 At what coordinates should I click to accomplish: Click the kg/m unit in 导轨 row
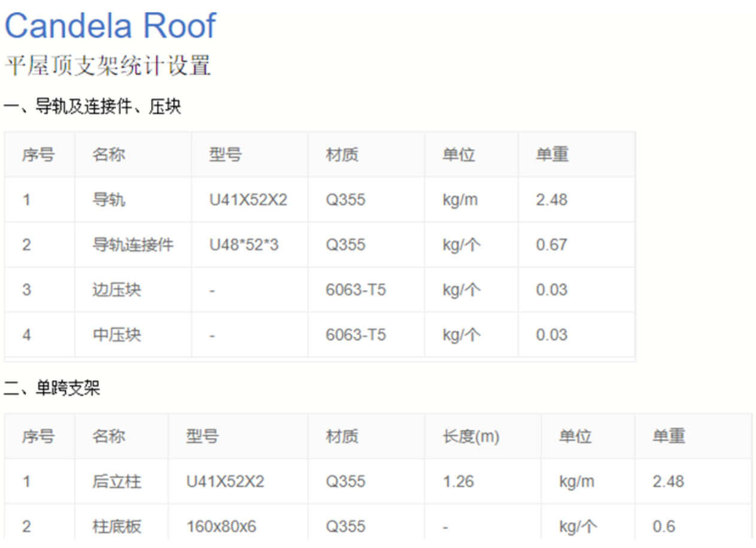click(460, 200)
